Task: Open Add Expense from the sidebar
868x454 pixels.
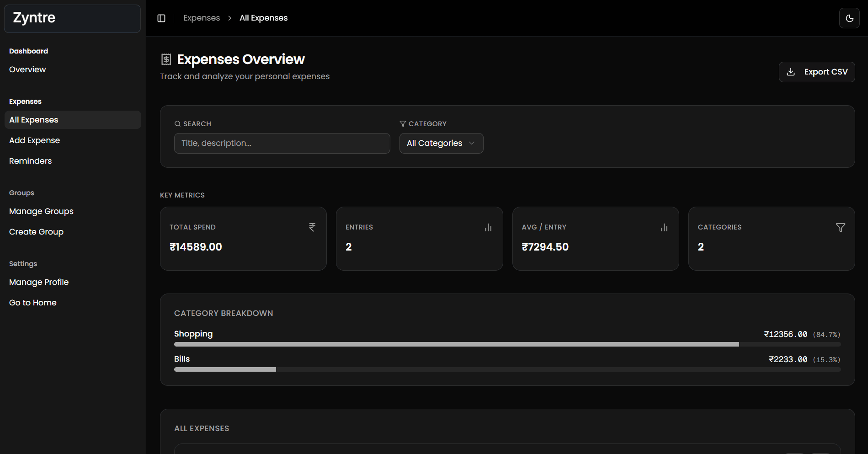Action: (x=35, y=140)
